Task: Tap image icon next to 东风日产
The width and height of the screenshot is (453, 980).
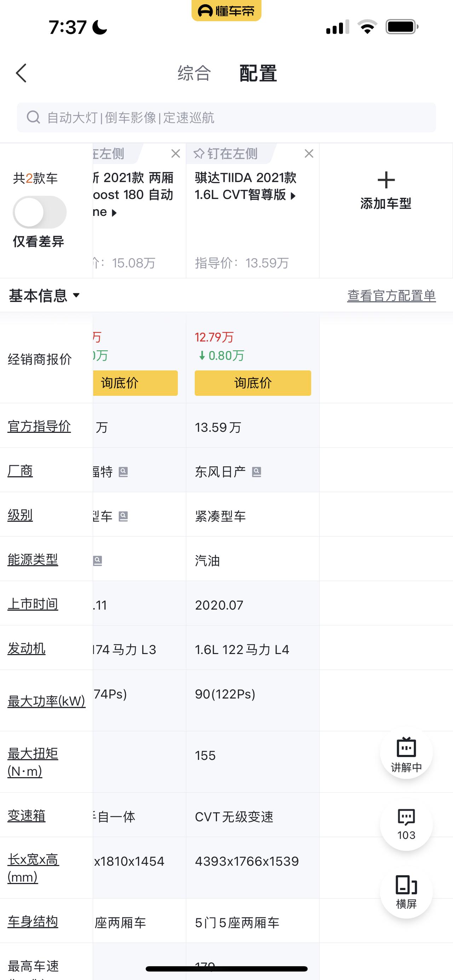Action: [x=257, y=472]
